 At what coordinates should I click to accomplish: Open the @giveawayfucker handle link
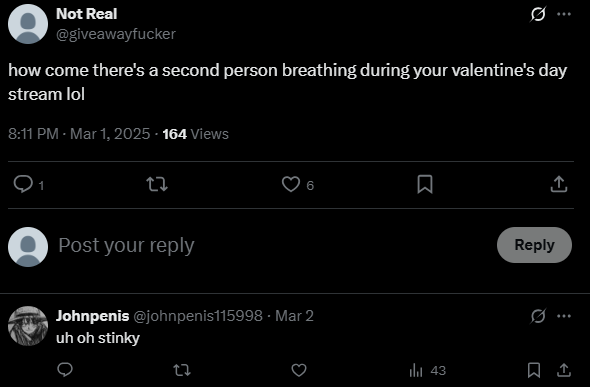[116, 34]
